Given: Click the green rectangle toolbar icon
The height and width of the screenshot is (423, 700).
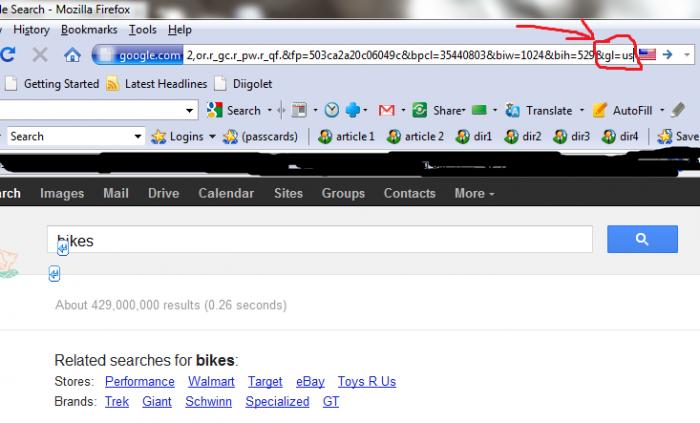Looking at the screenshot, I should pos(479,110).
